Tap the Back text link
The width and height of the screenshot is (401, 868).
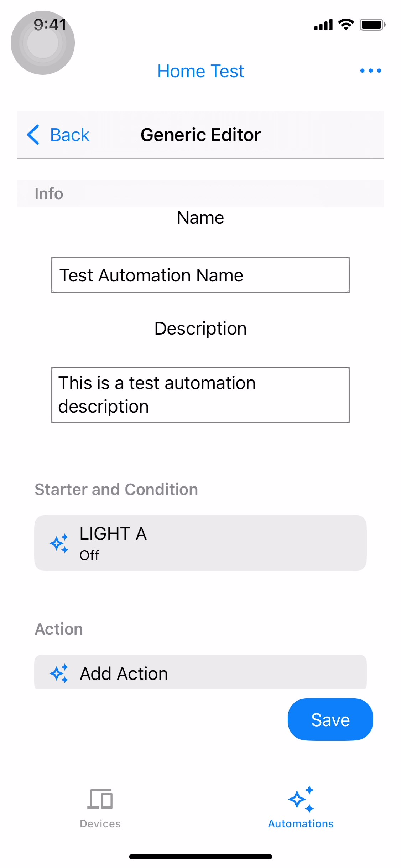point(70,135)
